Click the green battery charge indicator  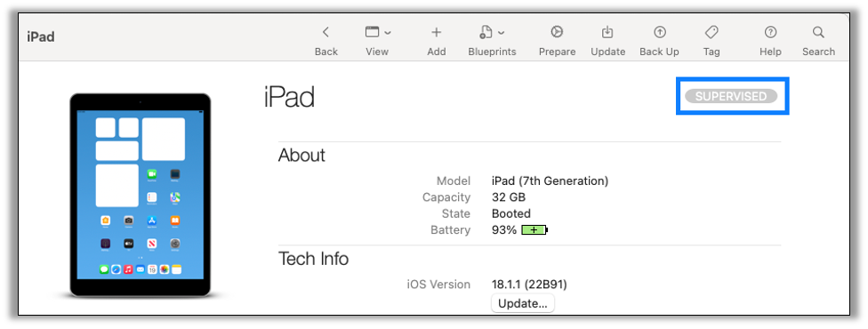pos(534,230)
